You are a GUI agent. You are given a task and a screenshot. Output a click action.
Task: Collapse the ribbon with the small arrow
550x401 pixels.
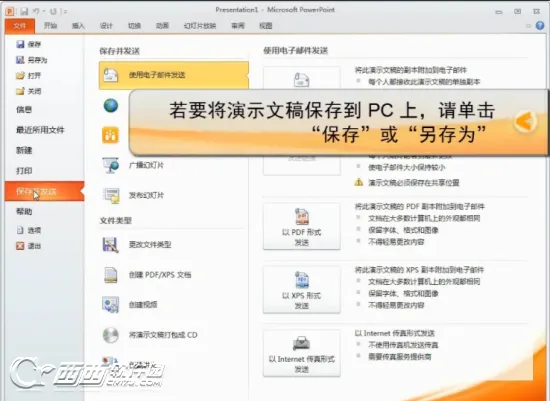click(x=528, y=26)
